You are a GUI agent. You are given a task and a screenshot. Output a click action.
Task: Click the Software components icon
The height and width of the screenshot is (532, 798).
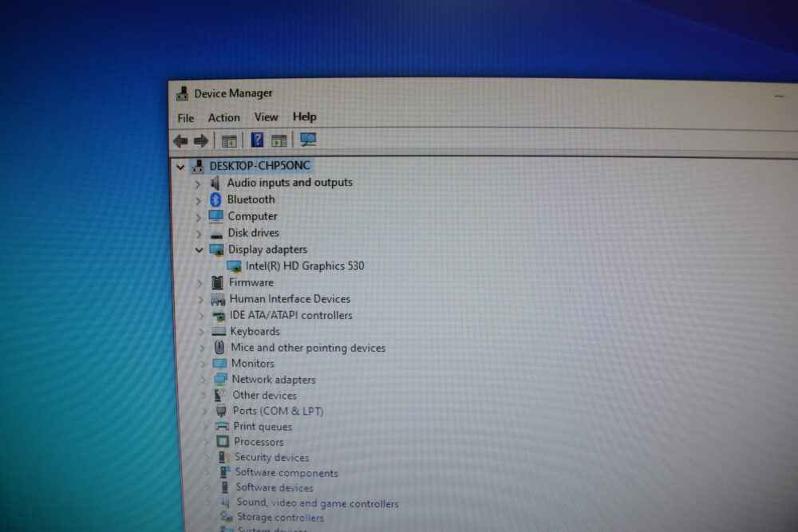pyautogui.click(x=224, y=472)
